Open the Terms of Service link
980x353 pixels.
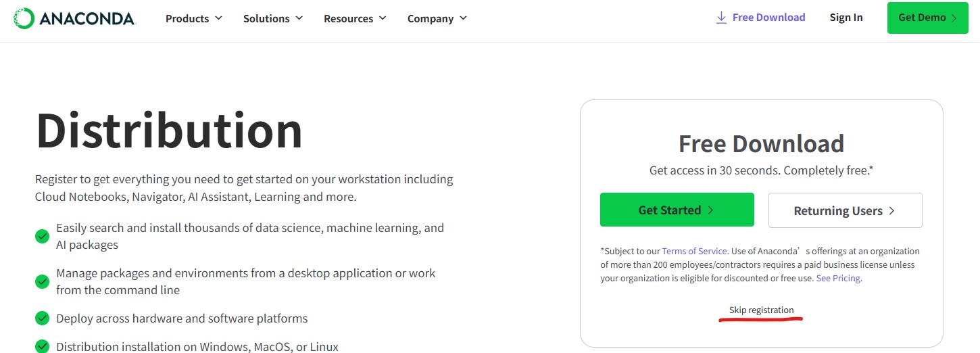pos(694,251)
